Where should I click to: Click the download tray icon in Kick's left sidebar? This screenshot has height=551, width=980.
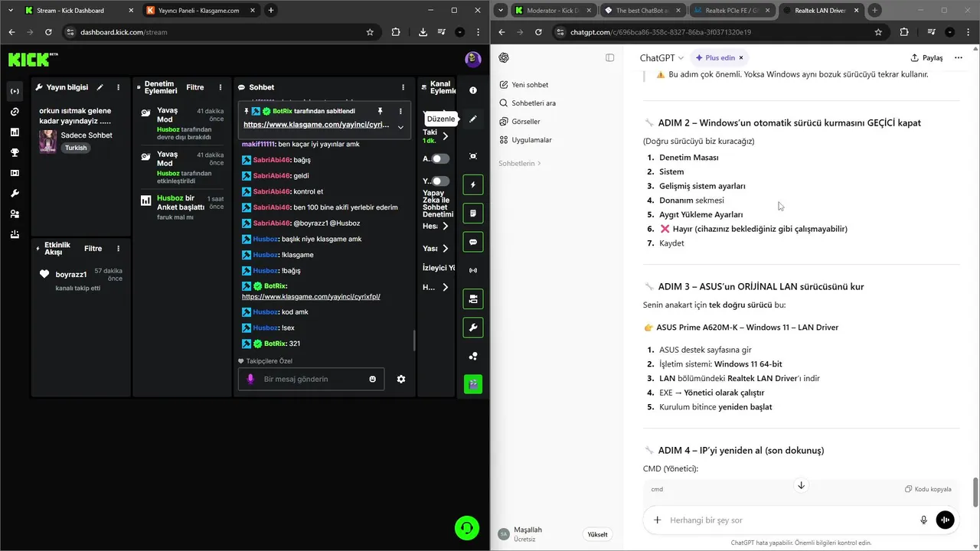15,234
